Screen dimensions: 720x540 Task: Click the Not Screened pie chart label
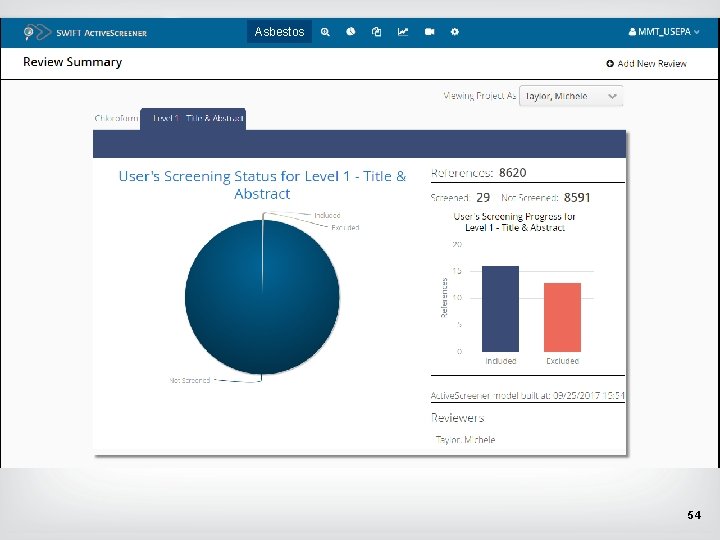[190, 380]
